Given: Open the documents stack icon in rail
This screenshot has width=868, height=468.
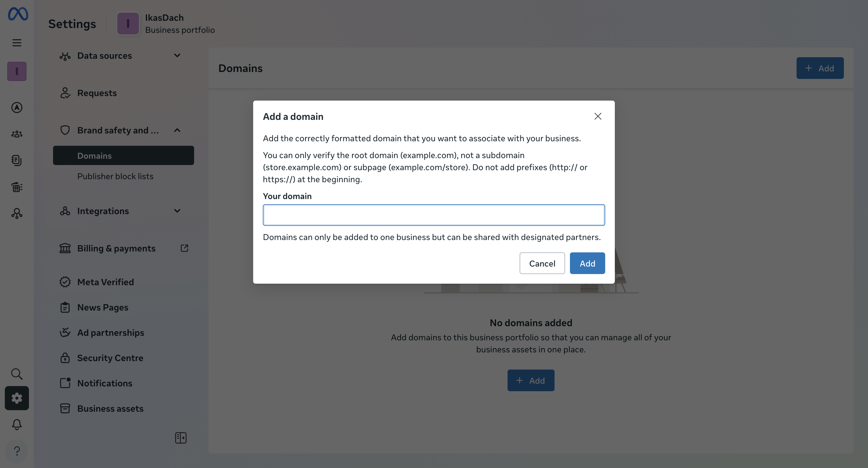Looking at the screenshot, I should (x=17, y=160).
